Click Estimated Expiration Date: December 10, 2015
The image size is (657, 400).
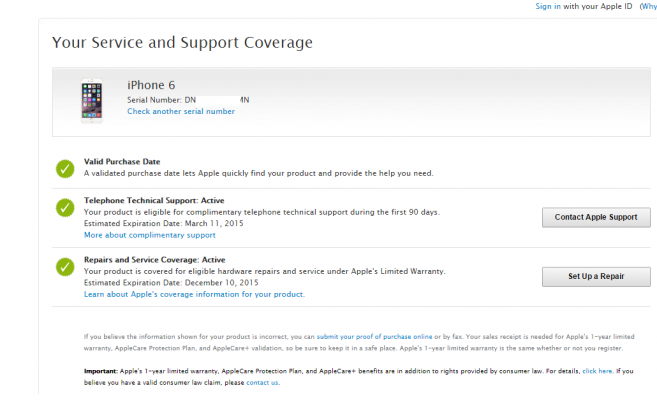(171, 283)
